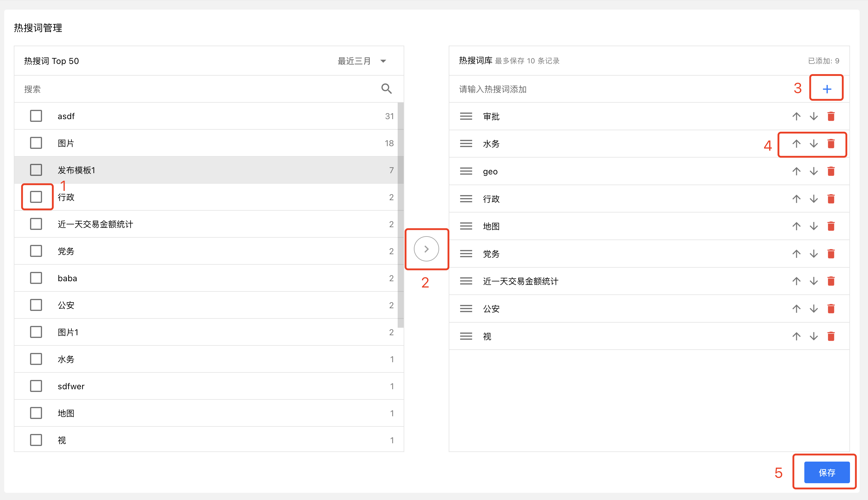Move geo up one position
The image size is (868, 500).
(796, 171)
